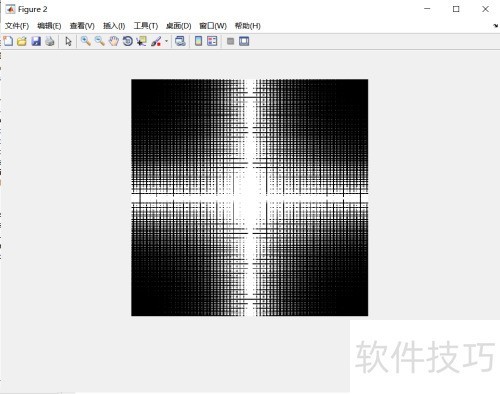The height and width of the screenshot is (394, 500).
Task: Activate the Zoom Out magnifier tool
Action: pyautogui.click(x=100, y=41)
